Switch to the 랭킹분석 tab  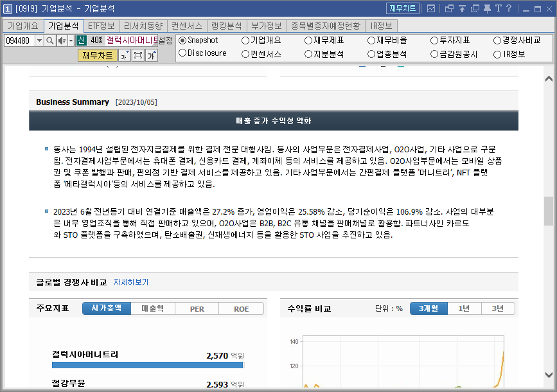tap(227, 26)
